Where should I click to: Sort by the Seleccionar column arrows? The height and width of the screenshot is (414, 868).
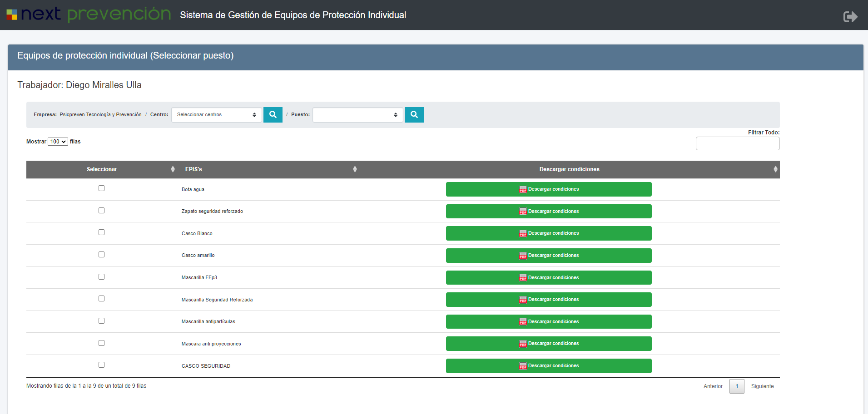[173, 169]
